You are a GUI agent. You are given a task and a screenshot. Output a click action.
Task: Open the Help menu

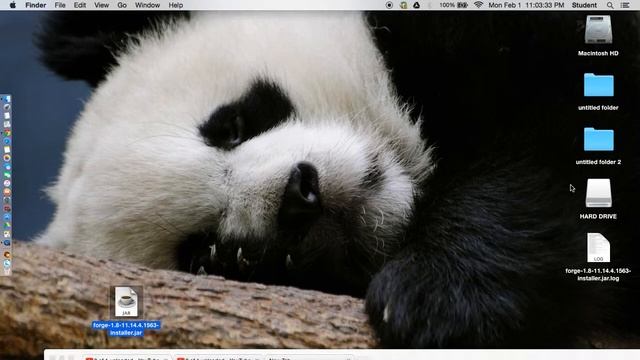[x=176, y=5]
